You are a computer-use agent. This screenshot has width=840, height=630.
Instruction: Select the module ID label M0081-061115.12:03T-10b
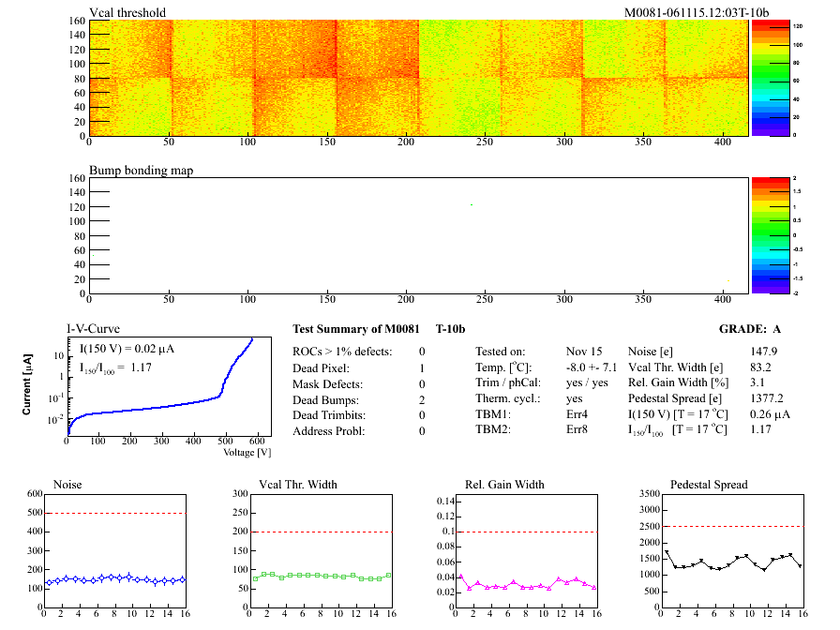coord(696,12)
